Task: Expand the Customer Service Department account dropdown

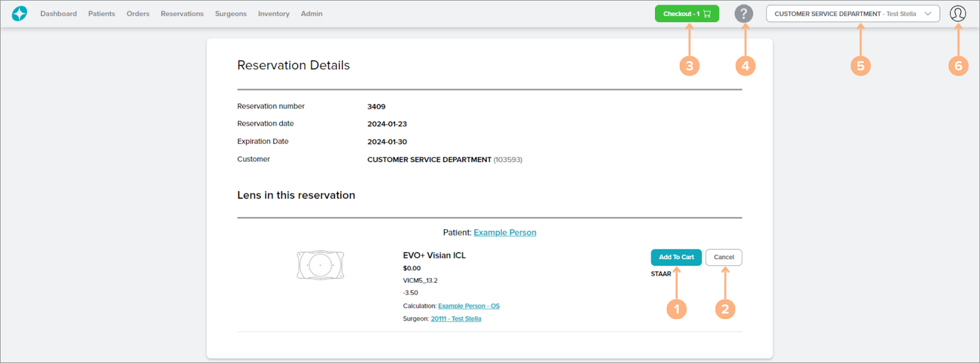Action: [x=852, y=13]
